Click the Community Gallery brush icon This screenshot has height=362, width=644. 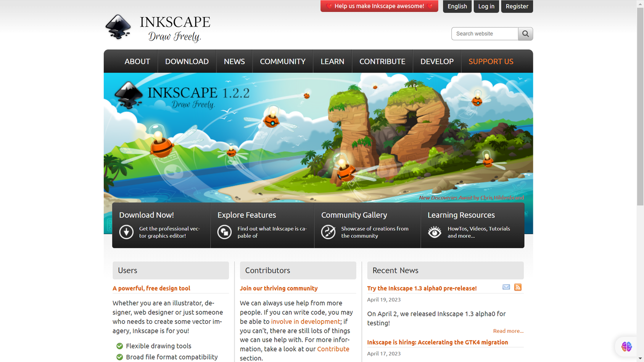pyautogui.click(x=328, y=232)
